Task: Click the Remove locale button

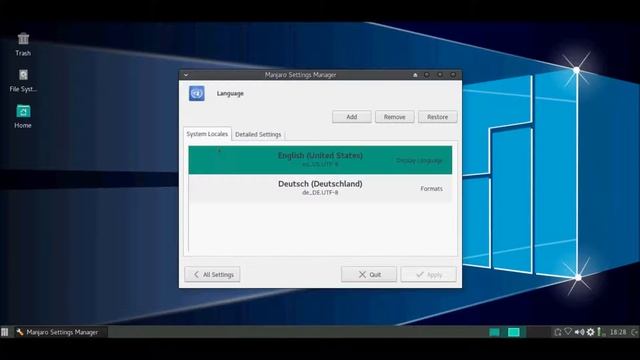Action: point(394,117)
